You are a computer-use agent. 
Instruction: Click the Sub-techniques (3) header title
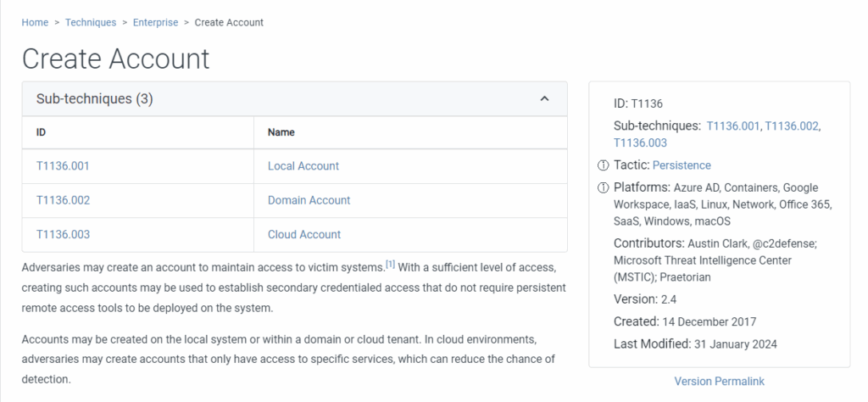[94, 99]
